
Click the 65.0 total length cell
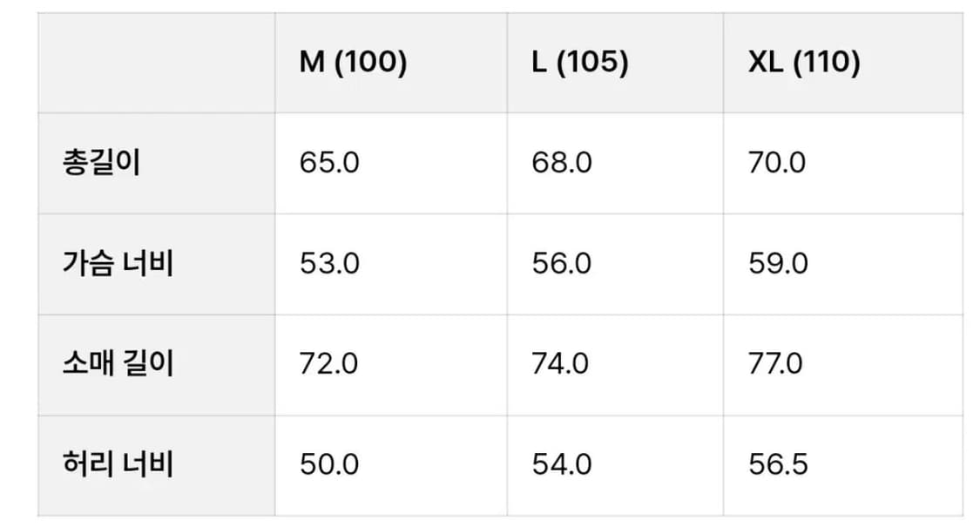(329, 163)
